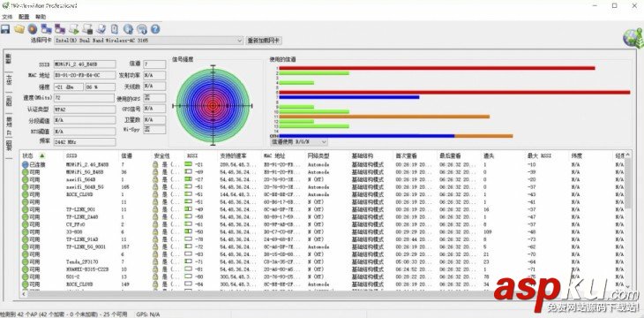Image resolution: width=644 pixels, height=318 pixels.
Task: Click the padlock icon in TP-LINK_901 row
Action: pyautogui.click(x=155, y=209)
